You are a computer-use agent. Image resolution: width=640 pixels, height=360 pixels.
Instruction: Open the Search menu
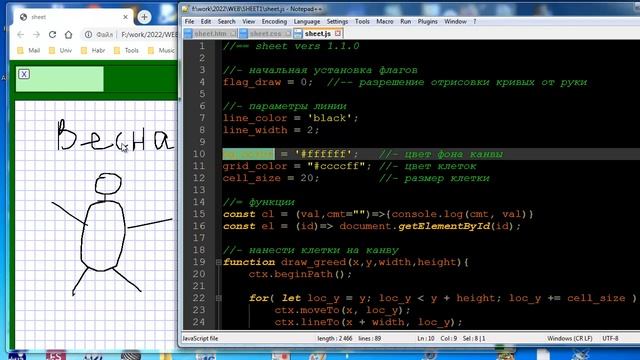227,21
